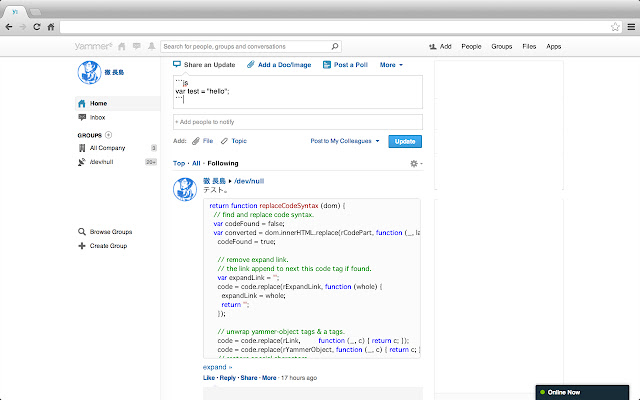Click the search magnifier icon

[x=335, y=46]
